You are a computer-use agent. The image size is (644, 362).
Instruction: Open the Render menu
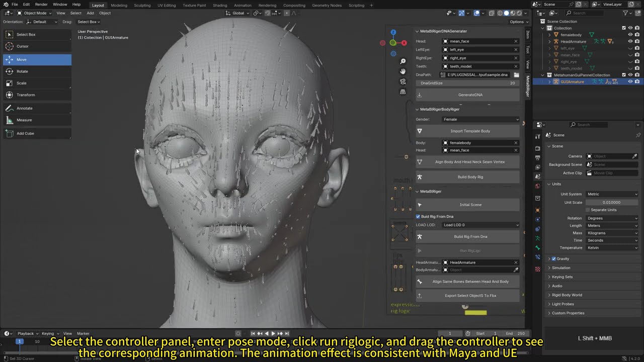pos(41,5)
